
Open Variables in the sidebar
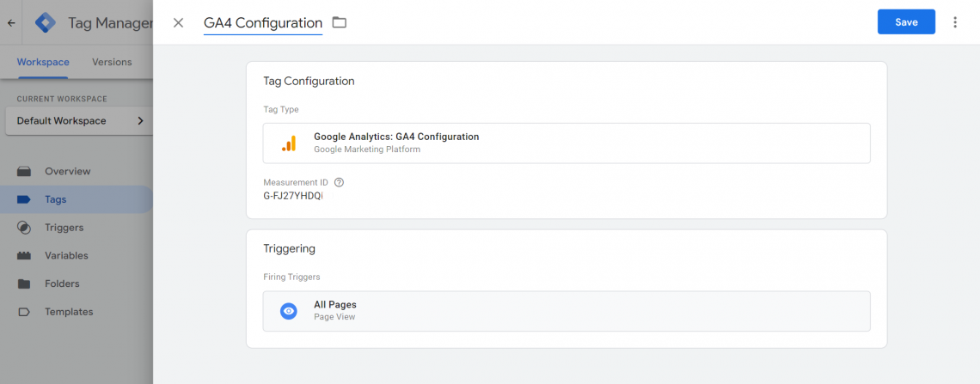(66, 255)
